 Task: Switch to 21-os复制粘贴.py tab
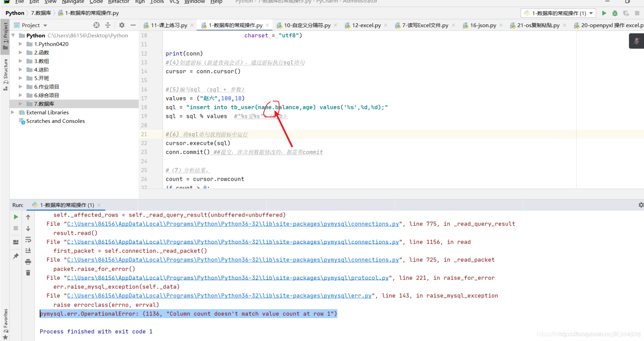[x=538, y=25]
